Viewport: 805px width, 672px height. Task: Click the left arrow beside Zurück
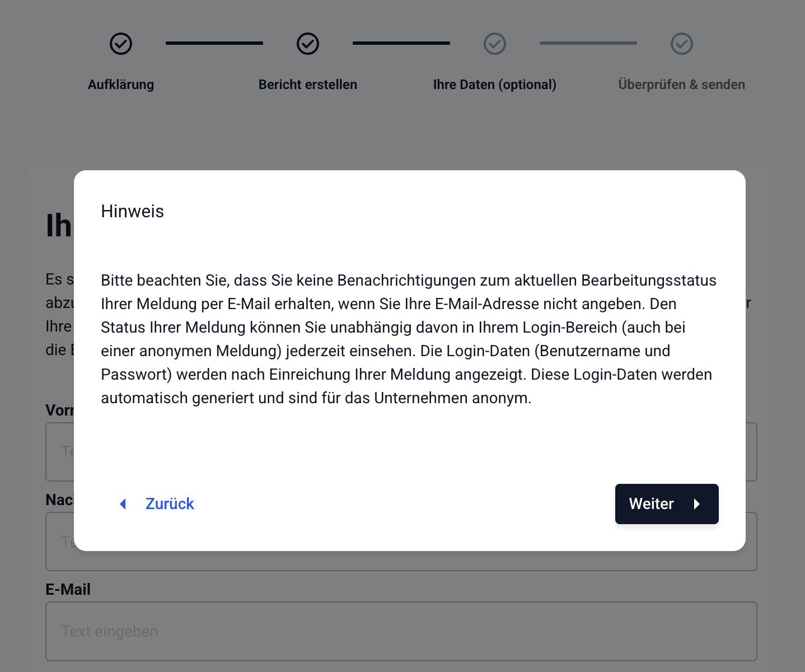(x=123, y=504)
